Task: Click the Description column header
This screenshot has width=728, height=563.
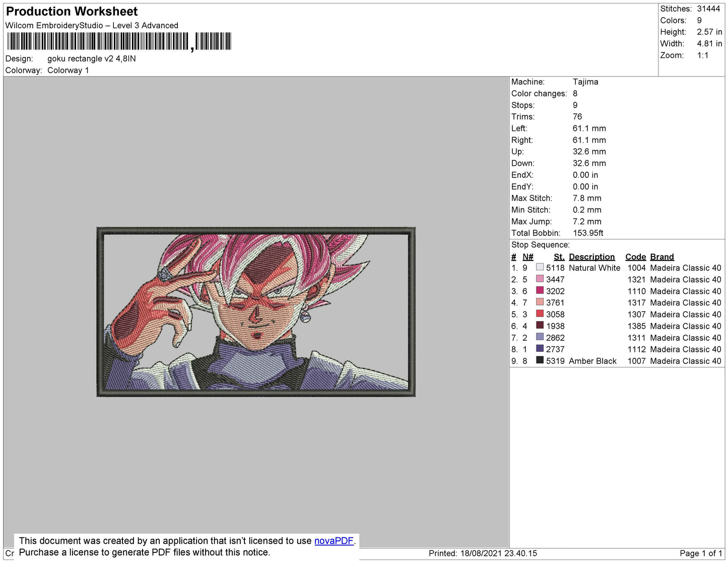Action: (591, 257)
